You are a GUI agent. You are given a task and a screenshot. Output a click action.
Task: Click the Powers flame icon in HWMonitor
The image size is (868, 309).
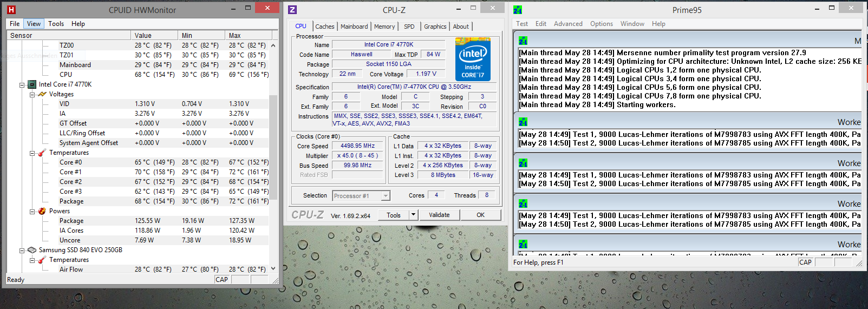(42, 211)
